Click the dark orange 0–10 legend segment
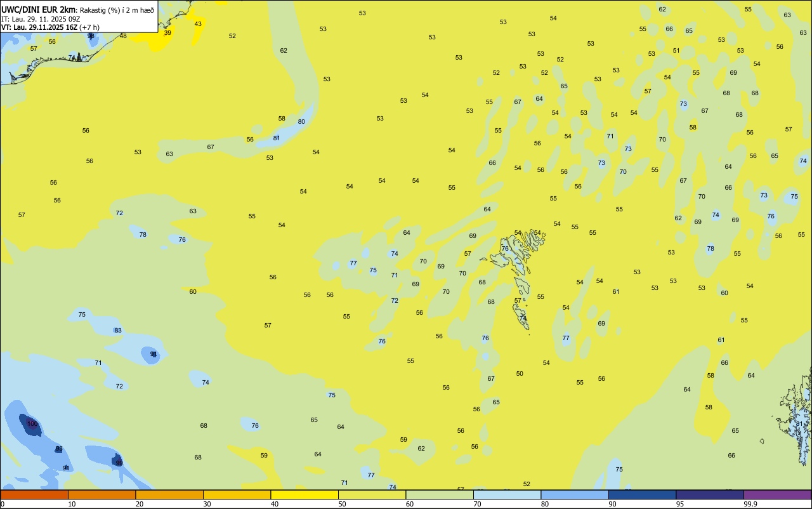Screen dimensions: 812x509 (34, 494)
